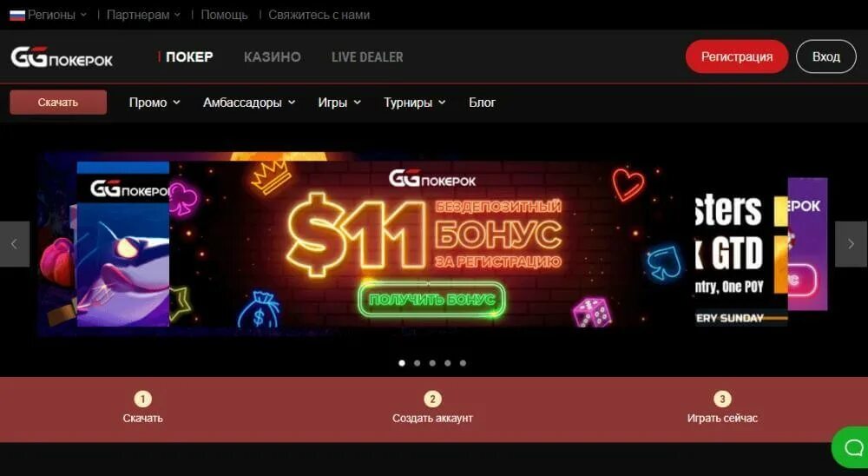Switch to the КАЗИНО tab
Viewport: 868px width, 476px height.
click(273, 57)
